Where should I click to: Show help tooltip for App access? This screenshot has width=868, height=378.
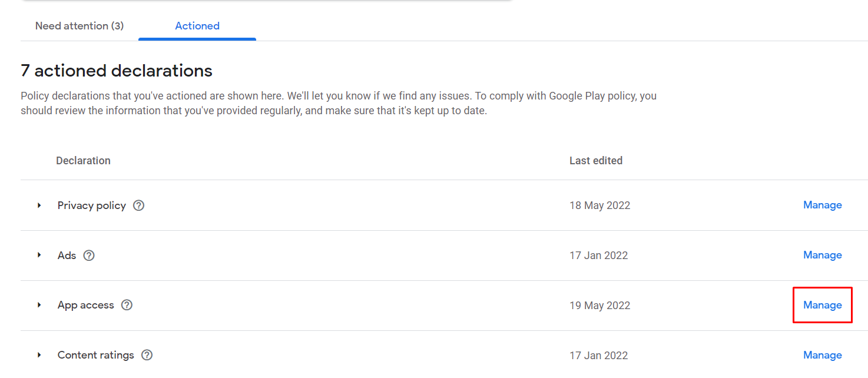point(127,305)
